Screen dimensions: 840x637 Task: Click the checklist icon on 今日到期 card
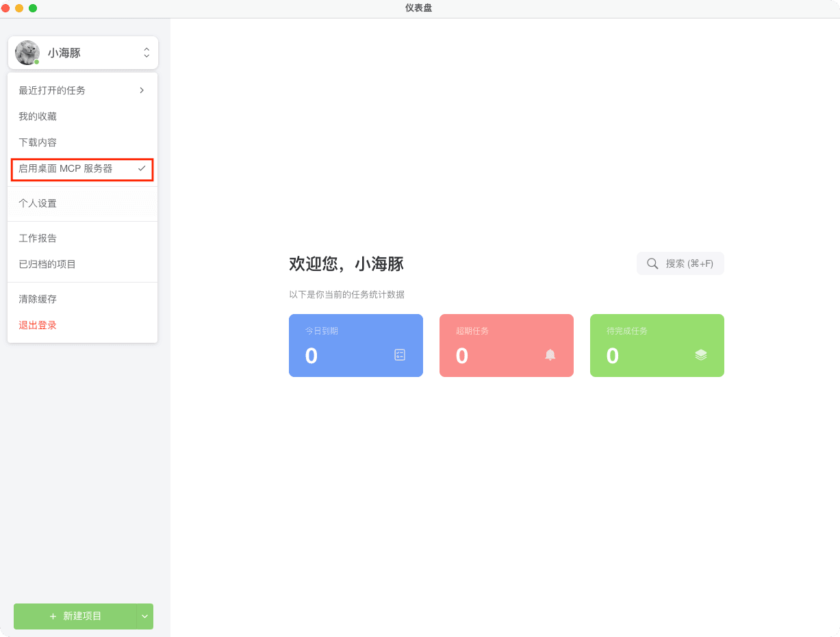tap(400, 354)
